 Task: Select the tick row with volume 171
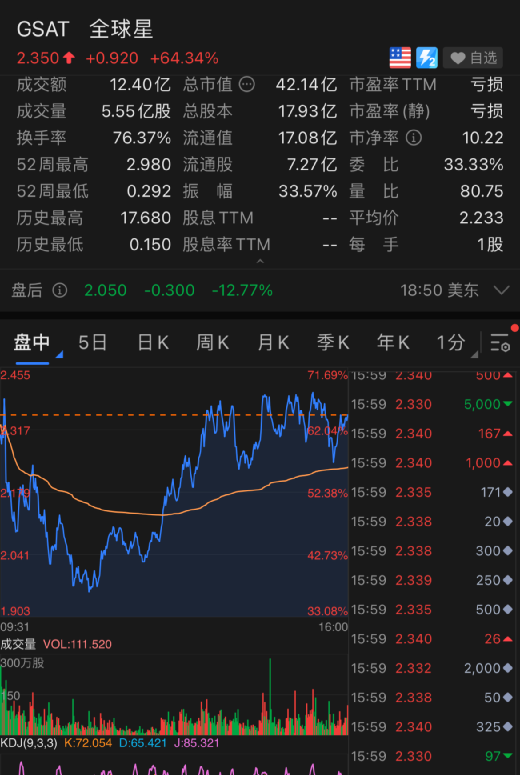pos(432,492)
